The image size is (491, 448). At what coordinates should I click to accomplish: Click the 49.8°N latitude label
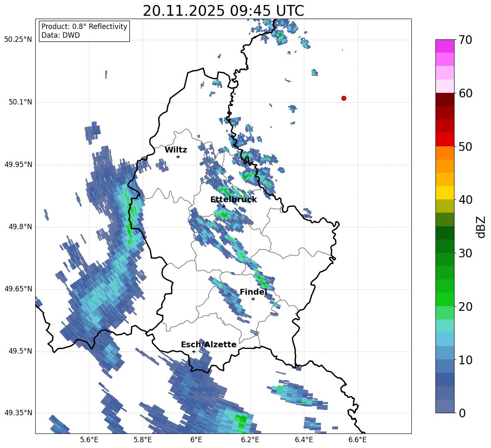point(21,227)
